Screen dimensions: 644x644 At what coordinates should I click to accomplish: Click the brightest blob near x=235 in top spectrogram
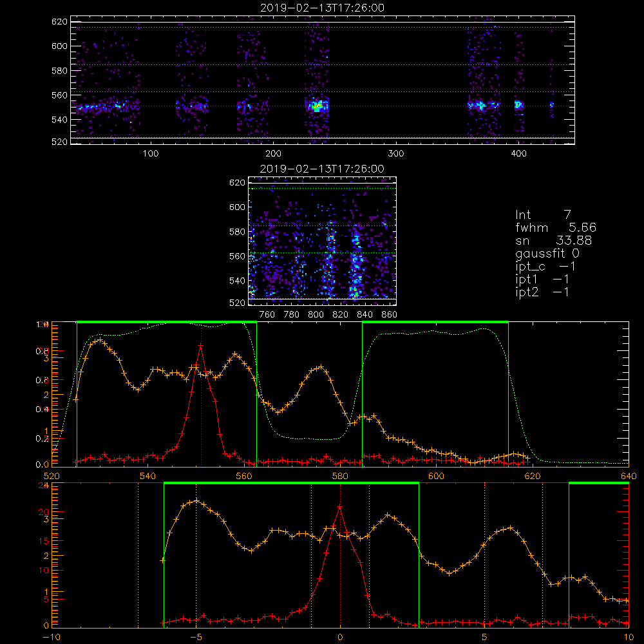(317, 106)
